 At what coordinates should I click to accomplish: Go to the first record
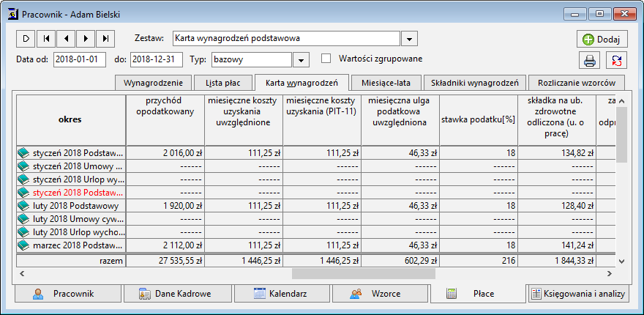click(x=46, y=38)
